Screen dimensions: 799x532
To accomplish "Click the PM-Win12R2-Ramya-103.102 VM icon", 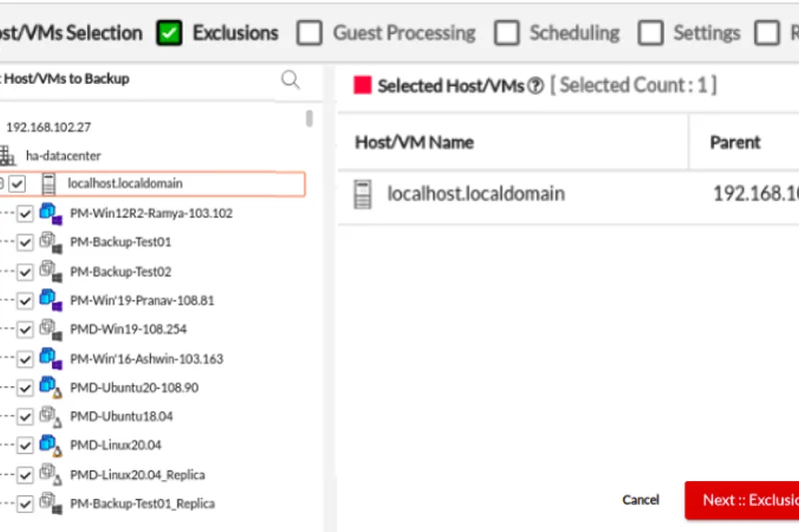I will click(x=50, y=214).
